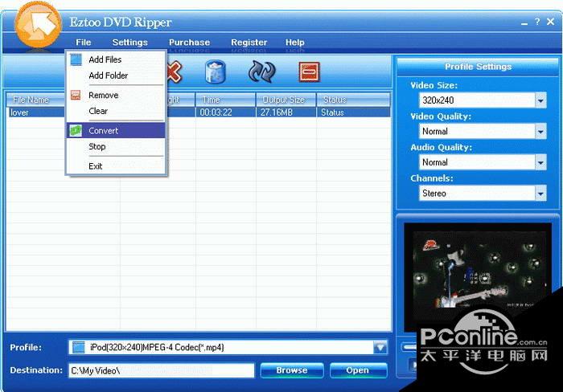Select the 'lover' file row
Viewport: 563px width, 392px height.
click(198, 112)
